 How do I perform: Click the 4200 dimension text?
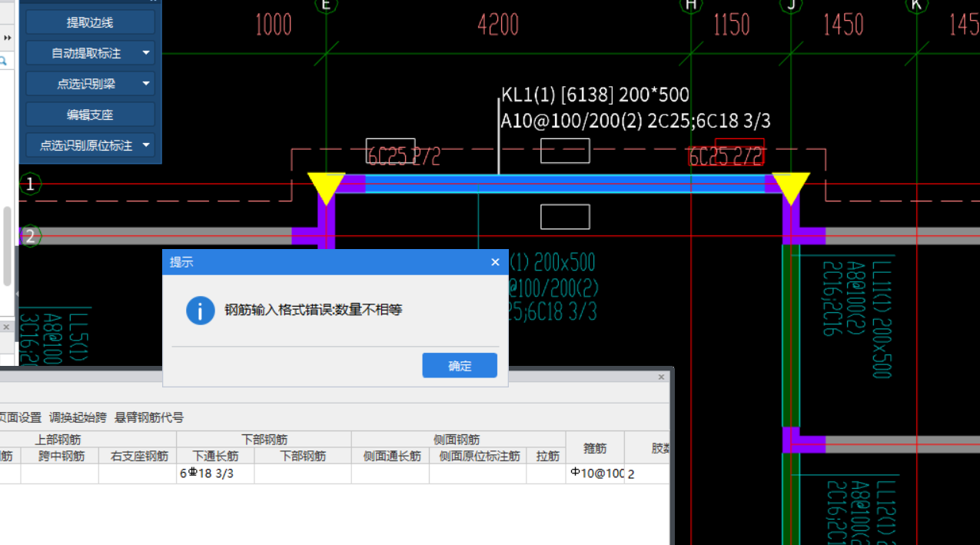point(498,25)
